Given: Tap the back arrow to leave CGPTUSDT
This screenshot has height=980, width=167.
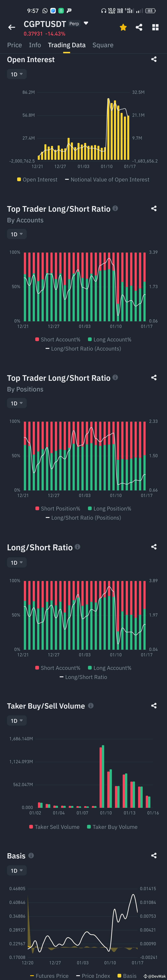Looking at the screenshot, I should coord(11,27).
